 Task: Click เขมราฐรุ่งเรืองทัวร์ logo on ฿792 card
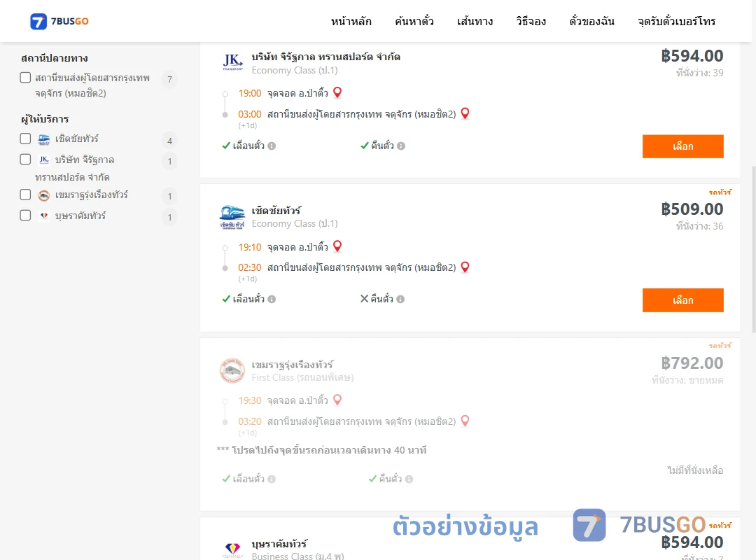[232, 370]
